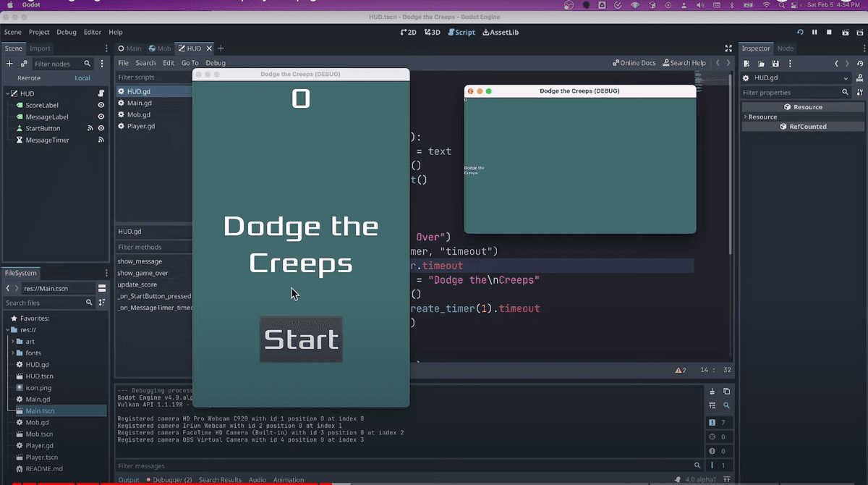
Task: Reload the running project icon
Action: (800, 32)
